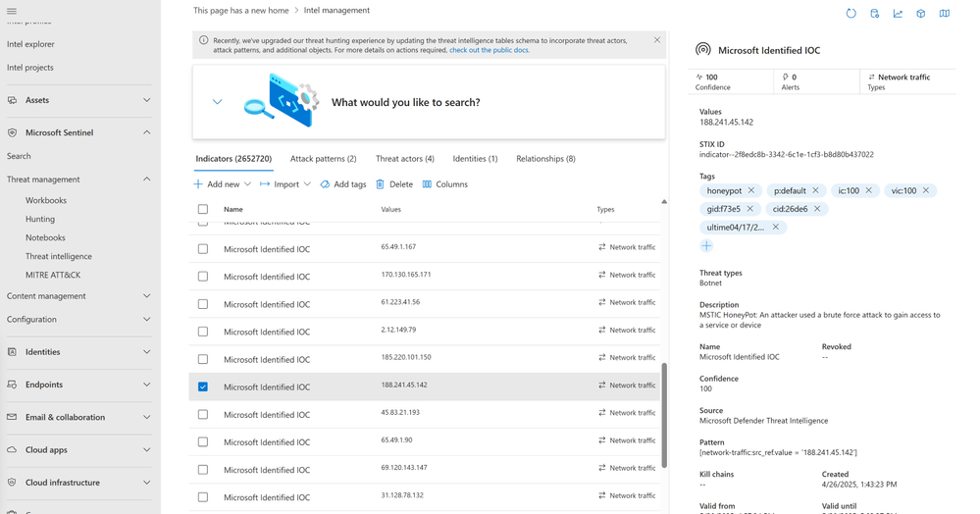Expand the Endpoints section chevron
Viewport: 980px width, 514px height.
pyautogui.click(x=146, y=385)
